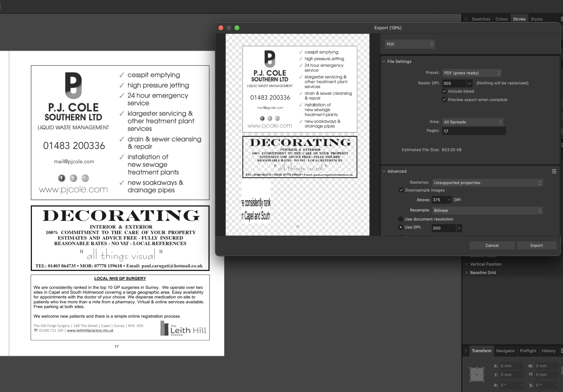Switch to the Swatches tab

pyautogui.click(x=481, y=19)
